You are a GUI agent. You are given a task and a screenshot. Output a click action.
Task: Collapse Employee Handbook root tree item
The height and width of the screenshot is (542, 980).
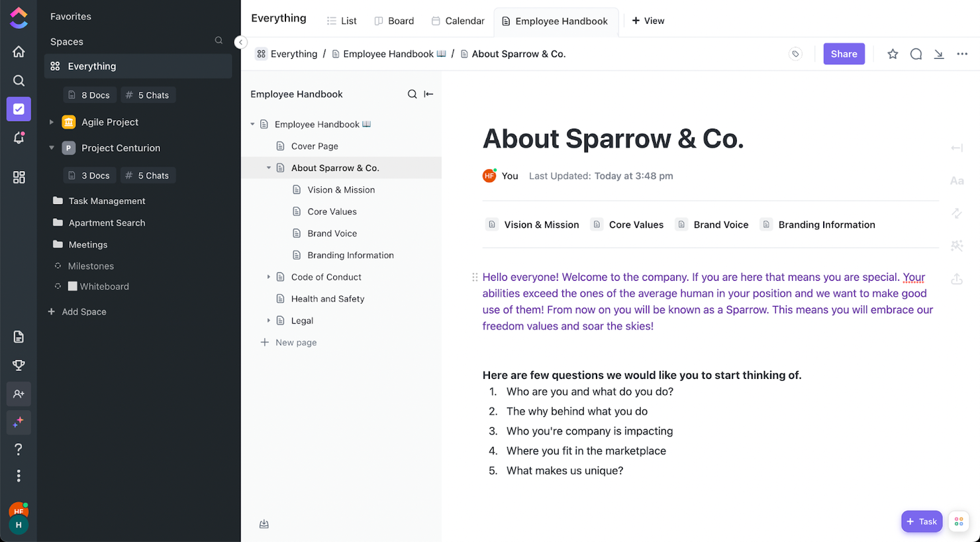click(x=252, y=124)
